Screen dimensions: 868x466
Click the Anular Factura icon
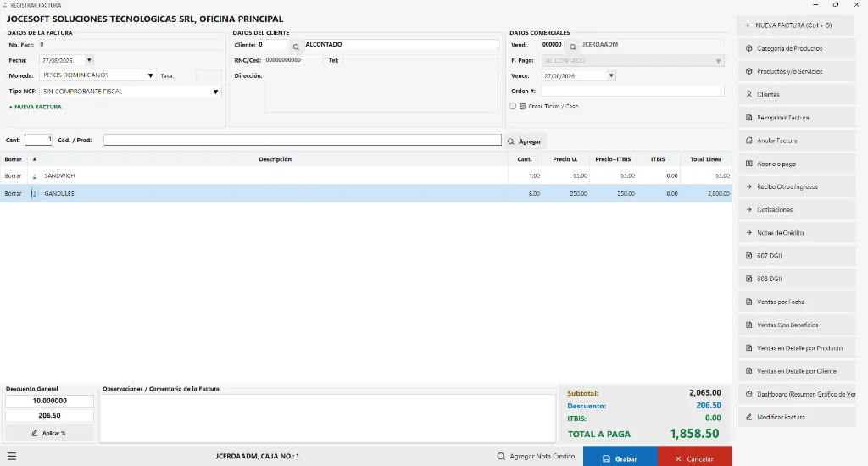(x=749, y=141)
